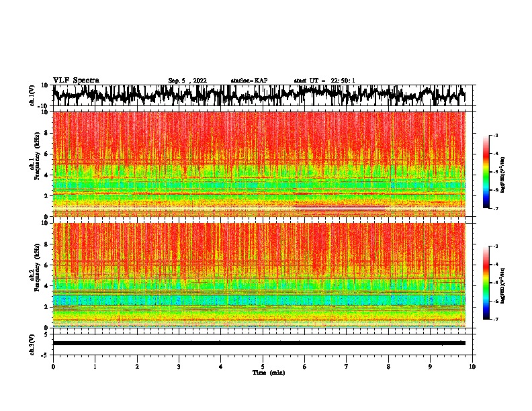Click inside the ch.1 spectrogram panel
The image size is (532, 411).
click(x=259, y=164)
